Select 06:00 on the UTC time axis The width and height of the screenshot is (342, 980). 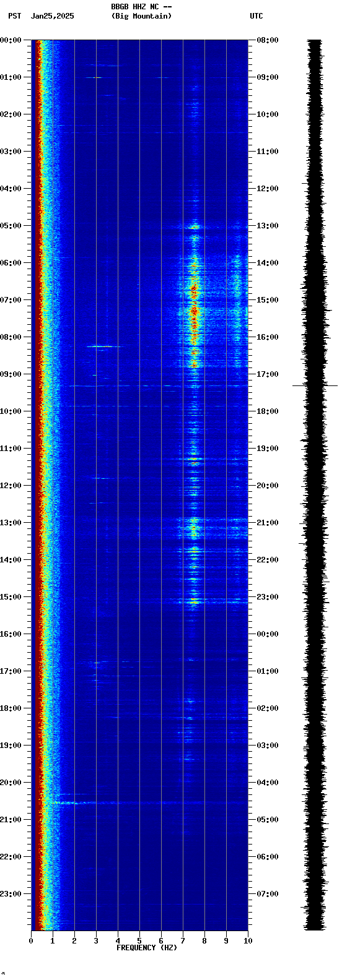coord(268,857)
